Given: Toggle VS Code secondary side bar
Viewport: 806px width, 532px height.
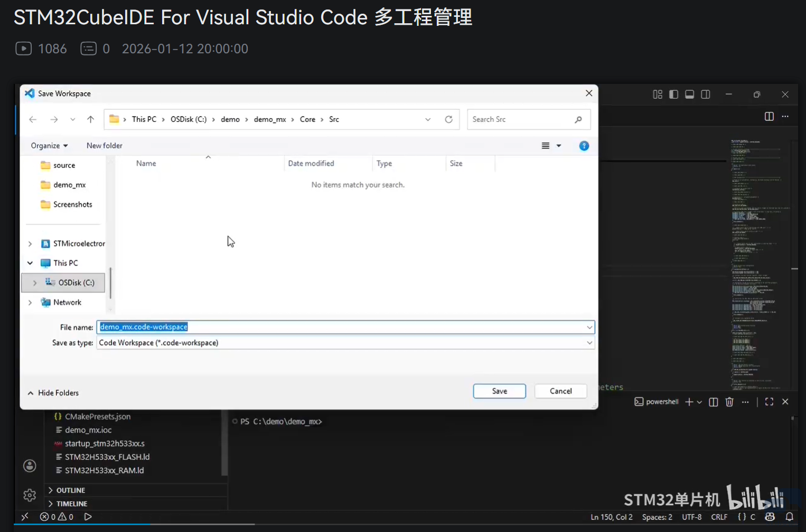Looking at the screenshot, I should click(x=705, y=94).
